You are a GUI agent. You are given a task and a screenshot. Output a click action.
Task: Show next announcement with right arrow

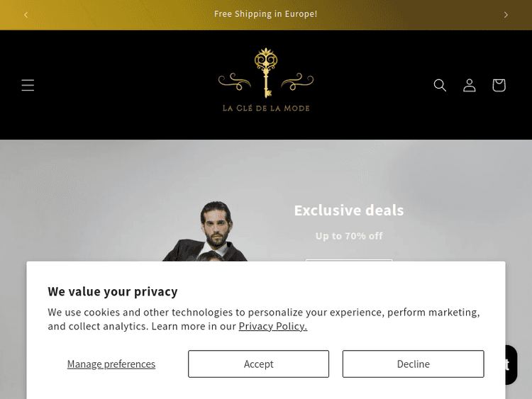coord(506,14)
